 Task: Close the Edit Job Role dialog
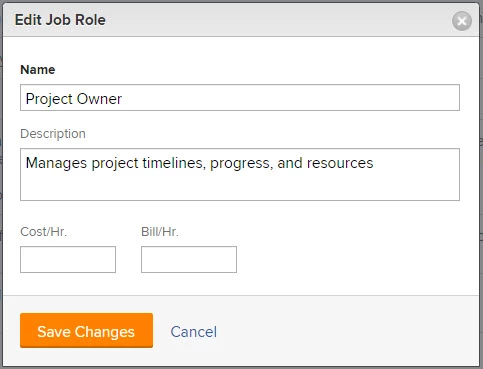(462, 21)
